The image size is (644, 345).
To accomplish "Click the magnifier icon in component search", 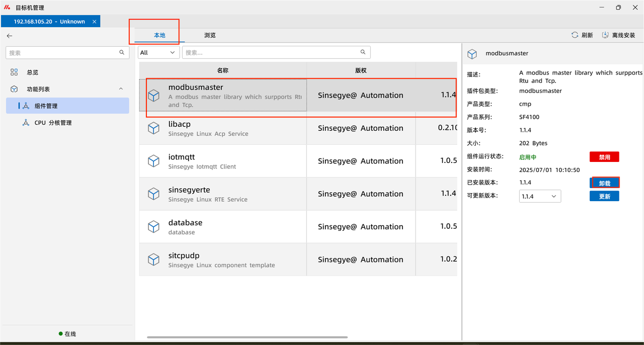I will coord(363,52).
